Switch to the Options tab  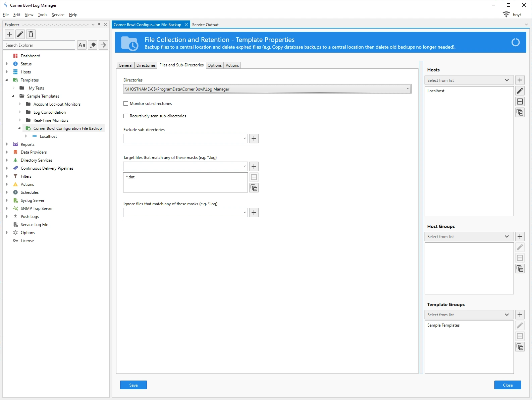[214, 65]
